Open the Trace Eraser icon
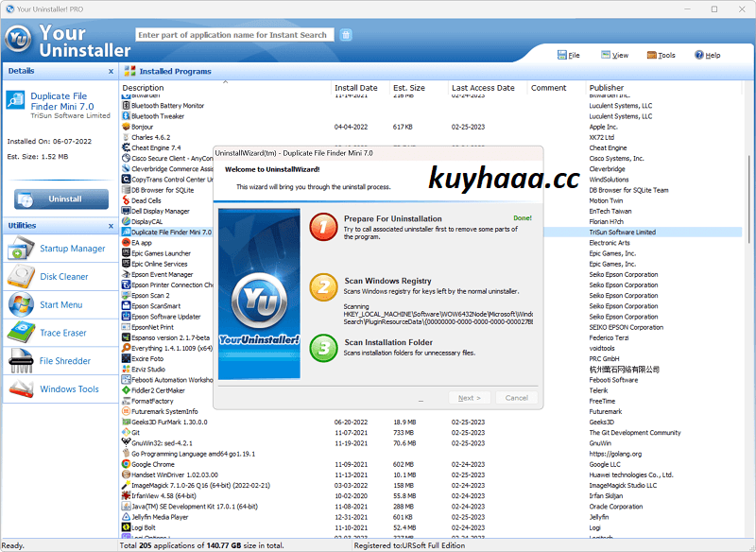The width and height of the screenshot is (756, 552). point(21,332)
